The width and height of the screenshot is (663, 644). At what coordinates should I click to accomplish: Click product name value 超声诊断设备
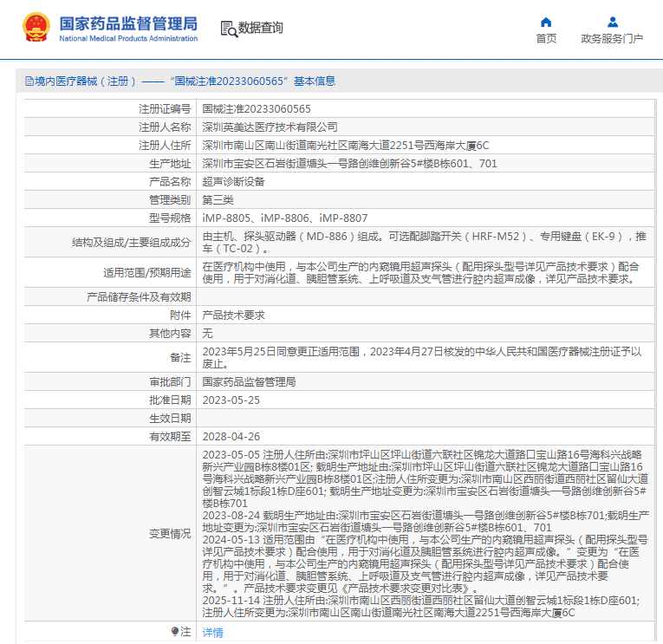[233, 182]
